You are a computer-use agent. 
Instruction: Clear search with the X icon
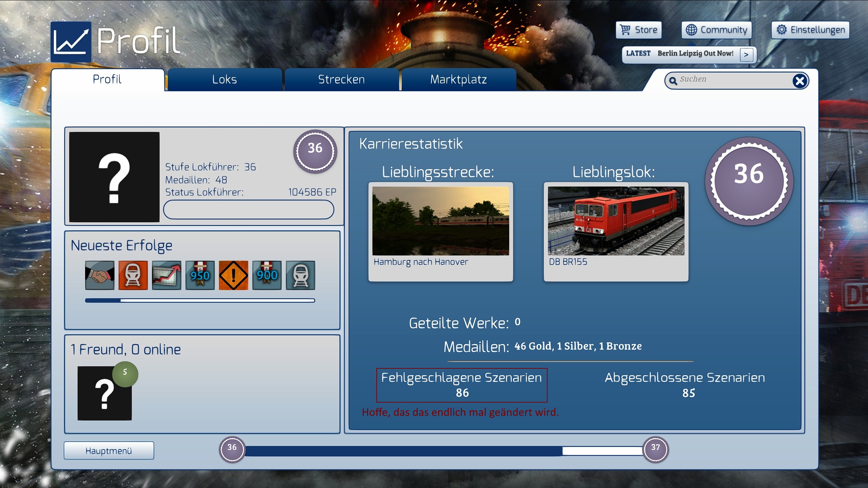(x=800, y=81)
